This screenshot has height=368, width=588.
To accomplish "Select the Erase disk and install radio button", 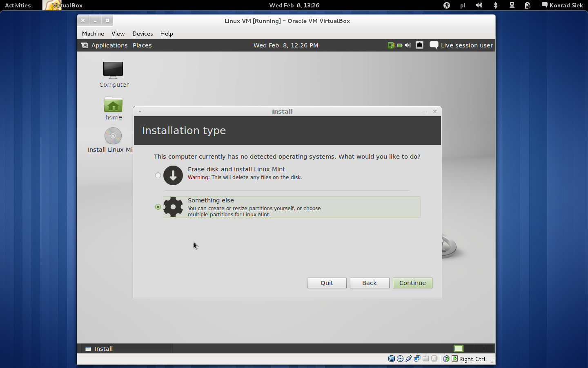I will point(158,175).
